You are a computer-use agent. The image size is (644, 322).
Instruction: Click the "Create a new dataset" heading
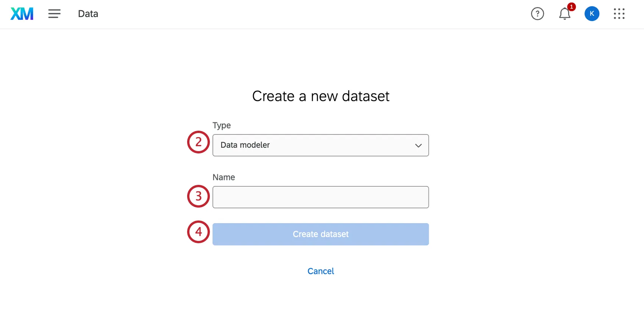coord(320,96)
